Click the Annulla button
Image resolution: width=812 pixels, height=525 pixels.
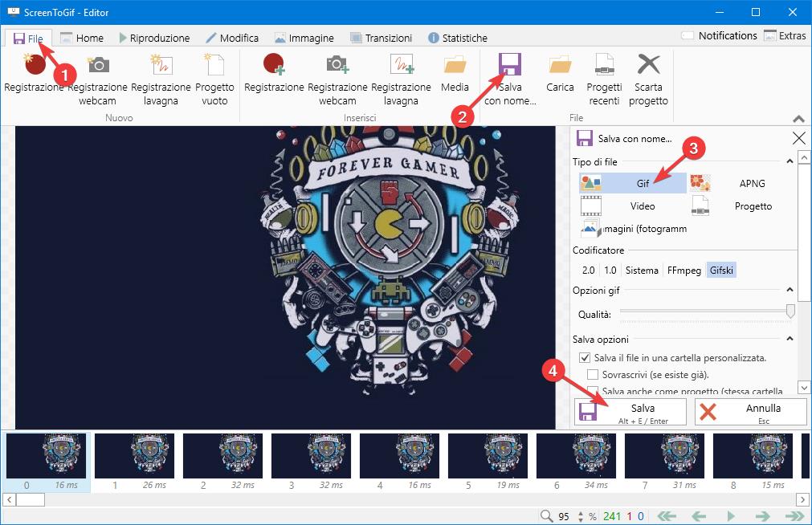[751, 412]
